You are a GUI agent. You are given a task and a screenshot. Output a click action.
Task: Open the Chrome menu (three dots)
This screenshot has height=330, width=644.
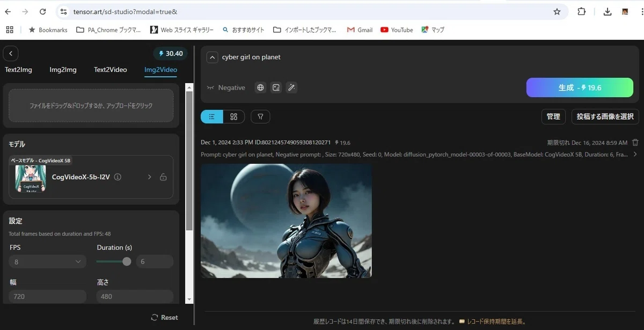[641, 11]
